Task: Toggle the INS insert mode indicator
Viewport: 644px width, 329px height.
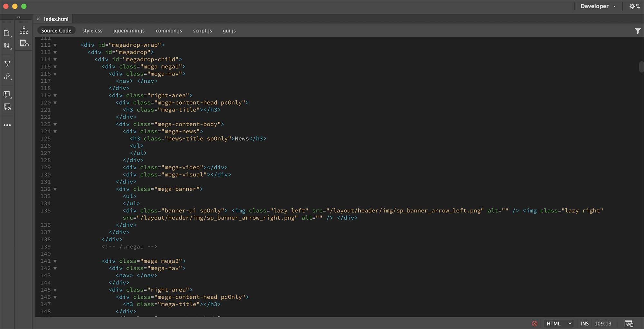Action: (585, 324)
